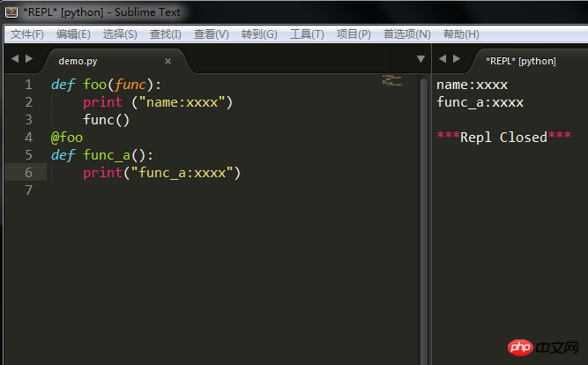Image resolution: width=588 pixels, height=365 pixels.
Task: Open the tab list dropdown arrow
Action: coord(421,59)
